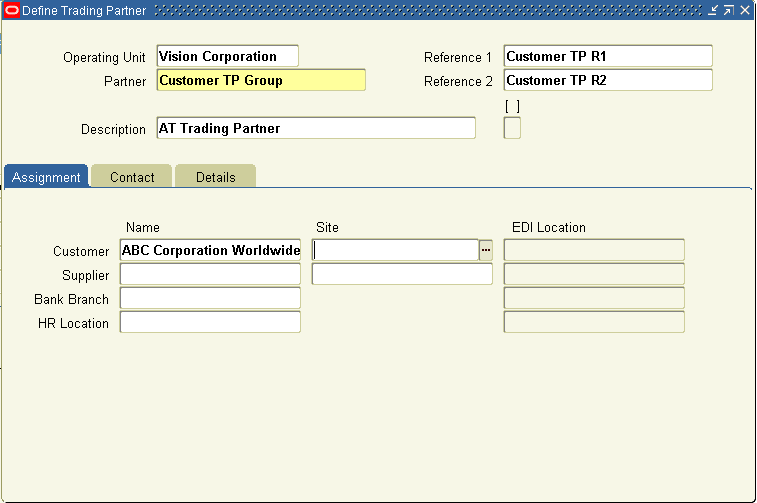The image size is (757, 503).
Task: Select the HR Location Name field
Action: click(210, 322)
